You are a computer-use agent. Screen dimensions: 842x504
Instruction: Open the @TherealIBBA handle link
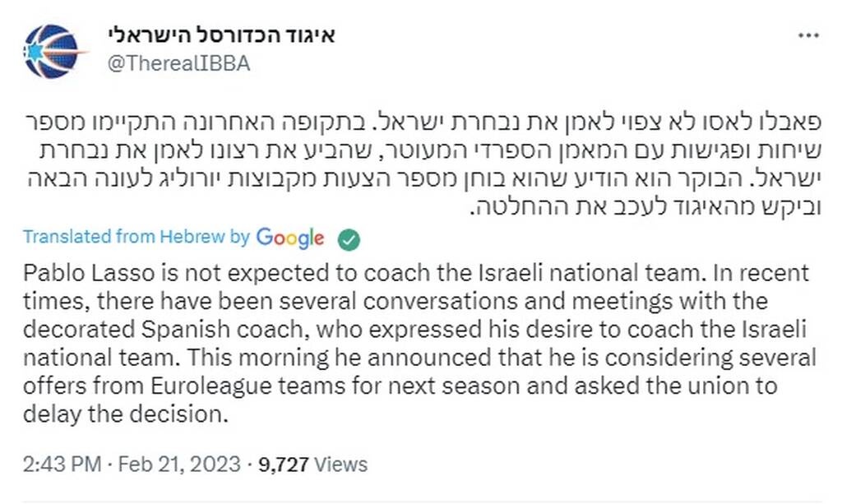178,63
